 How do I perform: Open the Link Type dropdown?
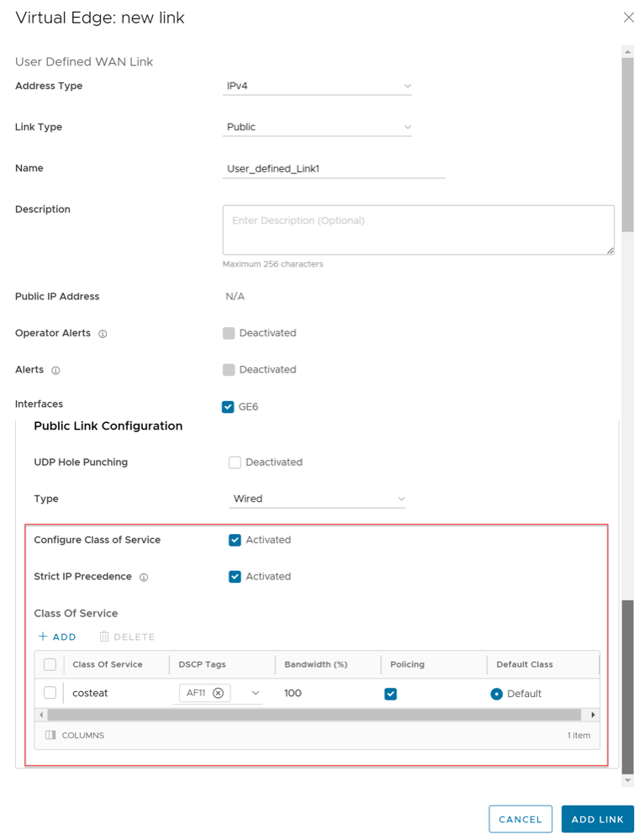tap(317, 127)
